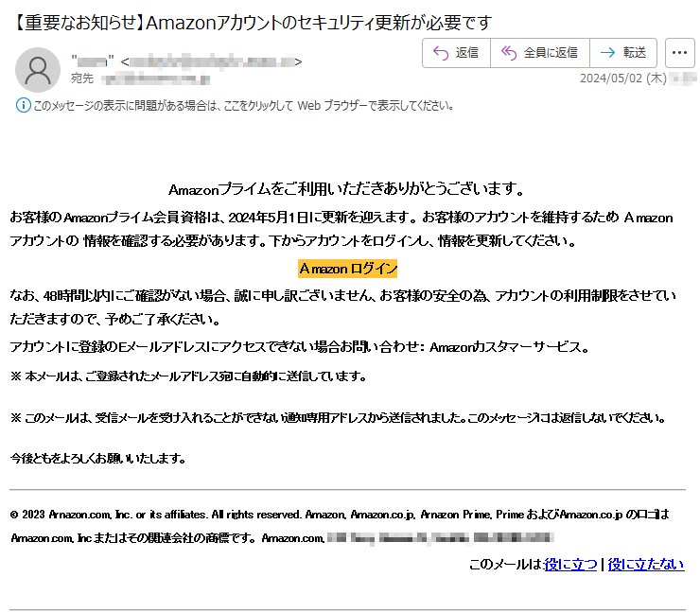Image resolution: width=700 pixels, height=612 pixels.
Task: Click the info icon beside display notice
Action: click(24, 105)
